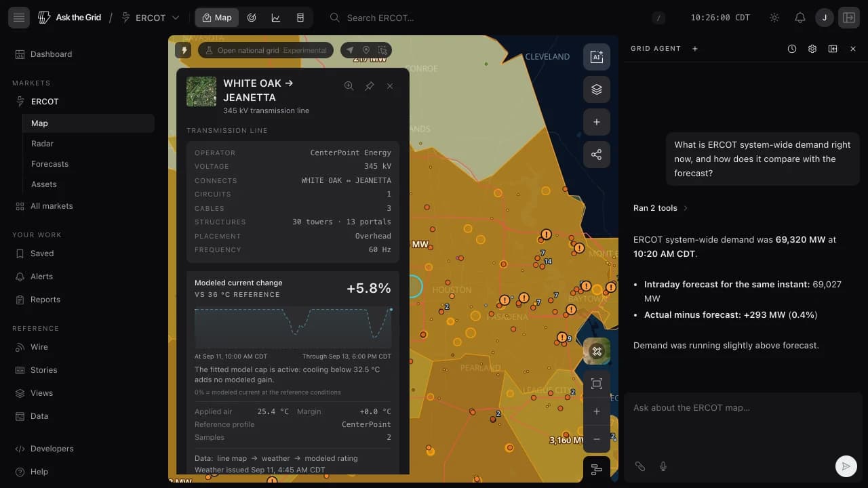Zoom in on the map
Viewport: 868px width, 488px height.
coord(597,411)
